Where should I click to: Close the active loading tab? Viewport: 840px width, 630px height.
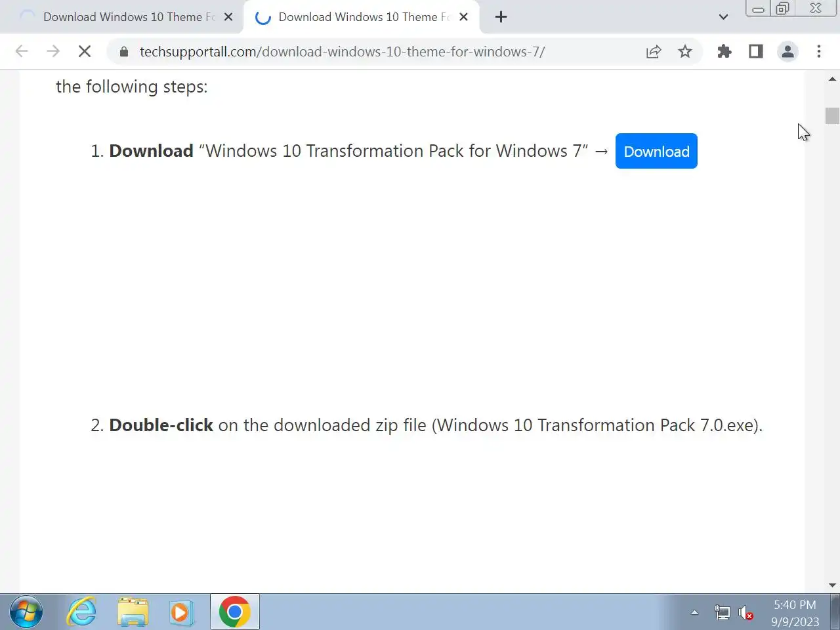point(463,17)
